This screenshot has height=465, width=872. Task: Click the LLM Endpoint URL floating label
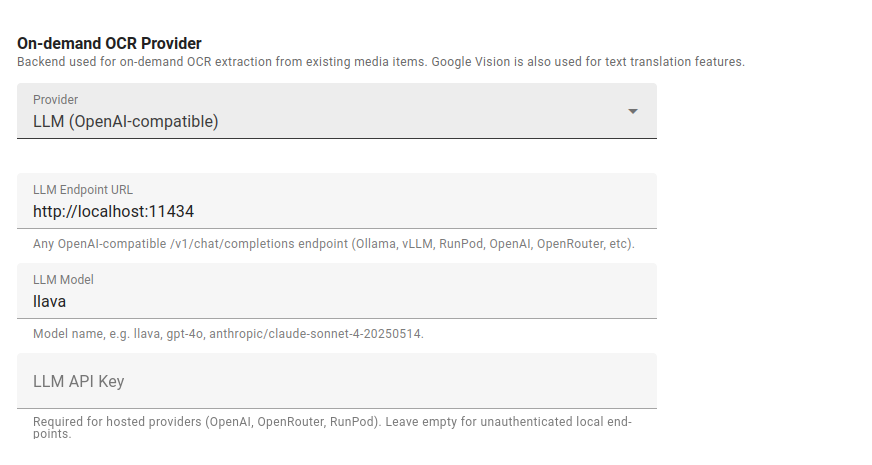tap(83, 190)
